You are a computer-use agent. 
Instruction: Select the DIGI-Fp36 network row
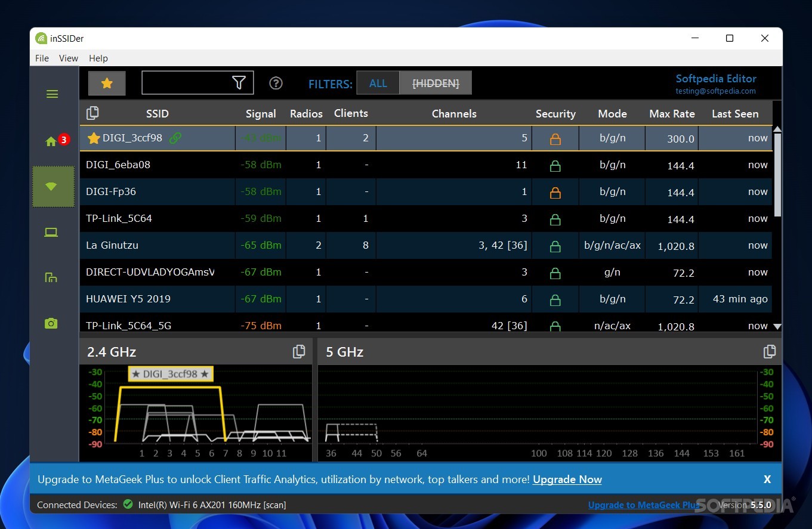pos(426,191)
